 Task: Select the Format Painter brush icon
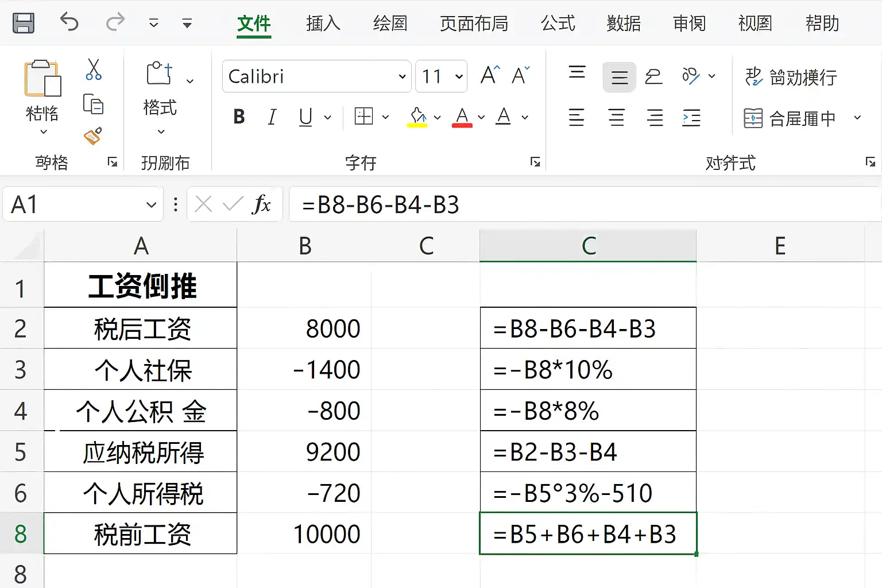(x=93, y=136)
